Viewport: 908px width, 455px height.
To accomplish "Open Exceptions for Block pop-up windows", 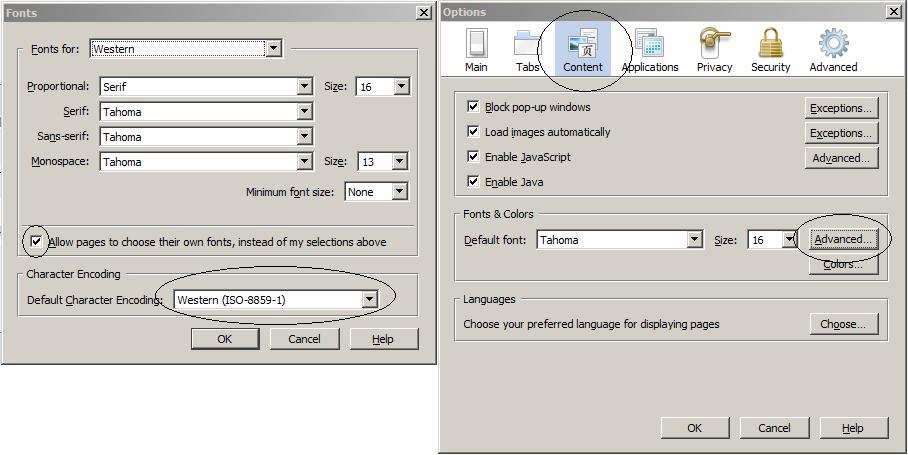I will [841, 108].
